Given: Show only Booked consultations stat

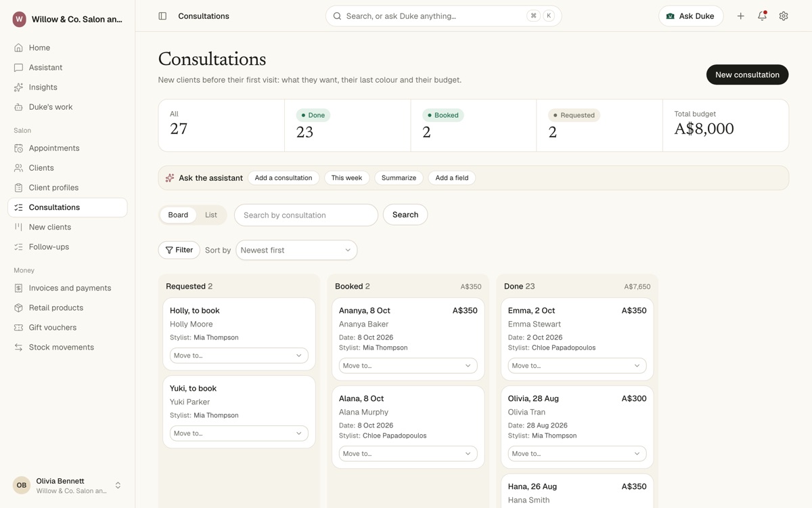Looking at the screenshot, I should [473, 125].
